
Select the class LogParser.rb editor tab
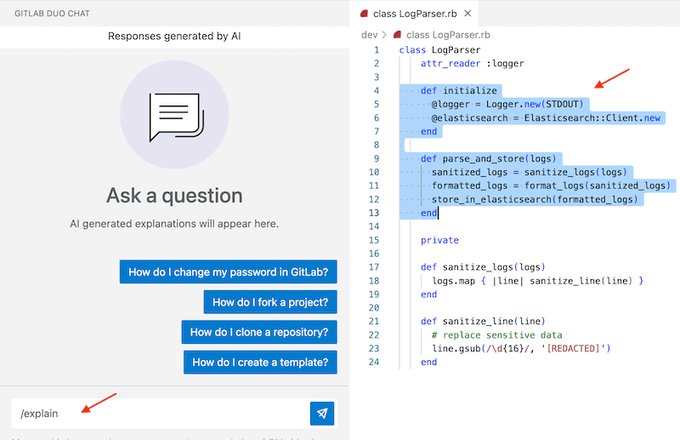click(415, 13)
